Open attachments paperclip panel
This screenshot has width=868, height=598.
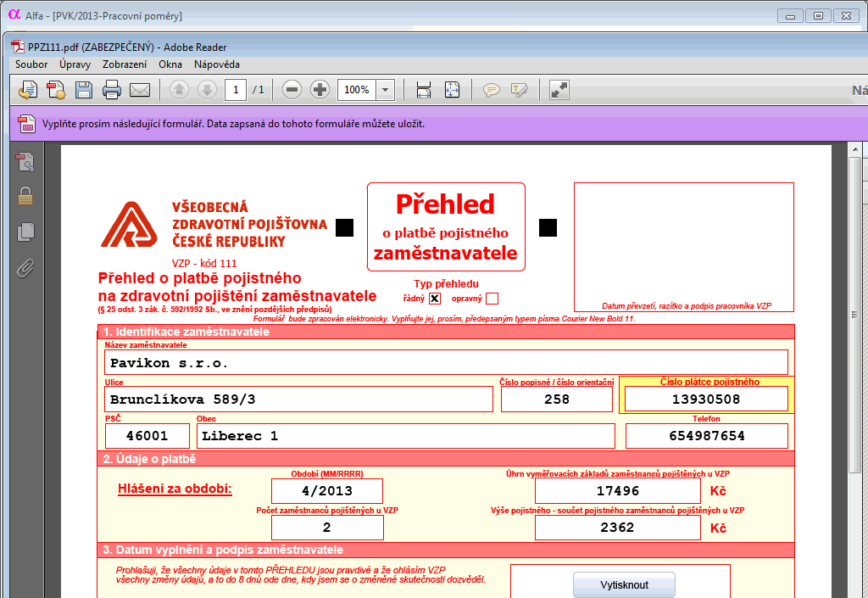click(x=25, y=268)
